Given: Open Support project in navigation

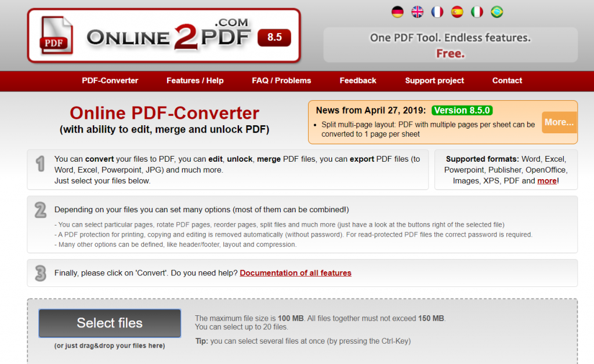Looking at the screenshot, I should [434, 81].
